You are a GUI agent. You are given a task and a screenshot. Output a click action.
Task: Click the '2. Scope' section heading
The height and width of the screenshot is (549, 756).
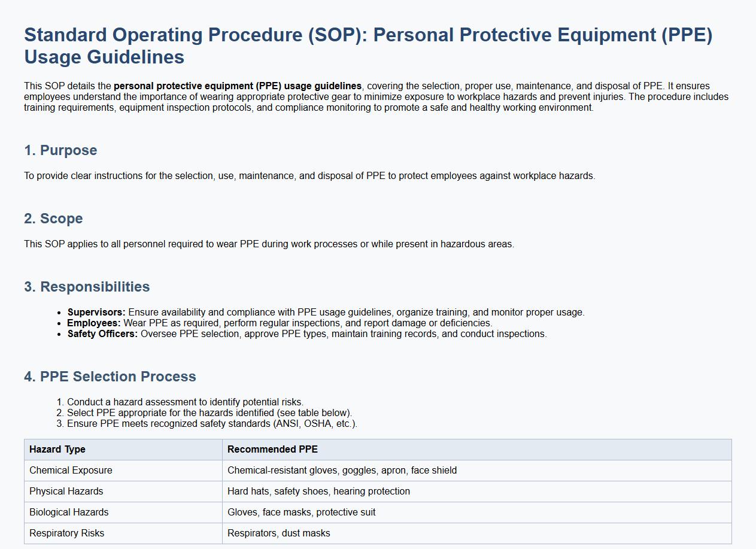53,219
